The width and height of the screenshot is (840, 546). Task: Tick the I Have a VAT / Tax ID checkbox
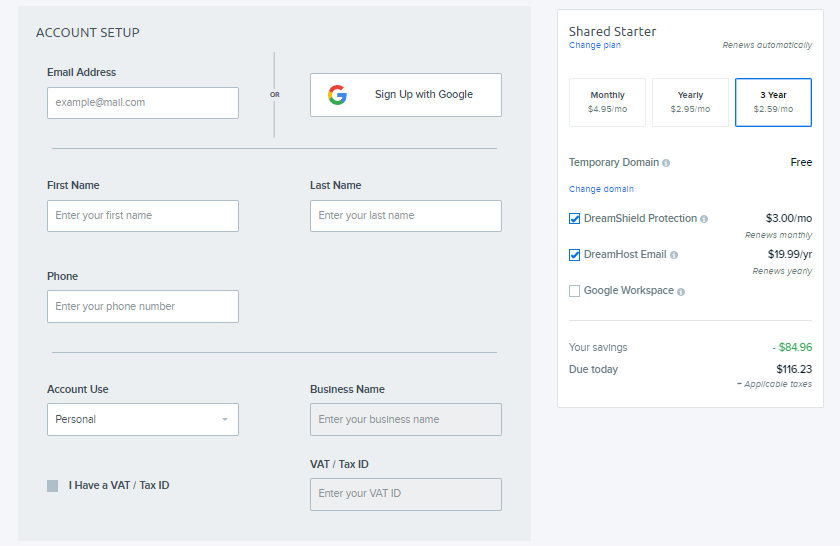point(52,486)
